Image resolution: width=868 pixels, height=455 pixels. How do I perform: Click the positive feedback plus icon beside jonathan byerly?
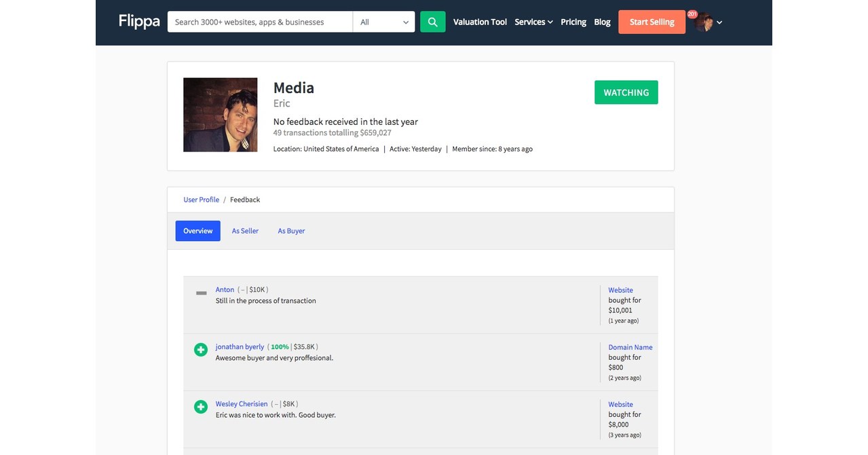(200, 349)
